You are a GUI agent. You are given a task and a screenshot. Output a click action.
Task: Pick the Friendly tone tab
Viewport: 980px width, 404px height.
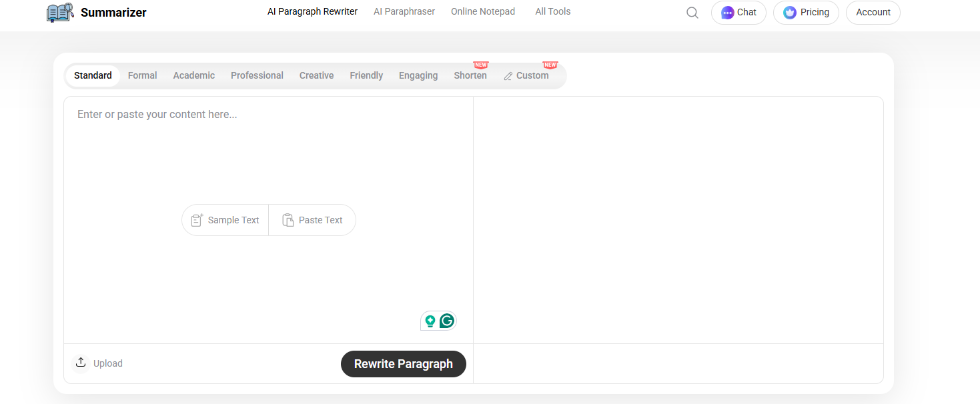coord(366,75)
